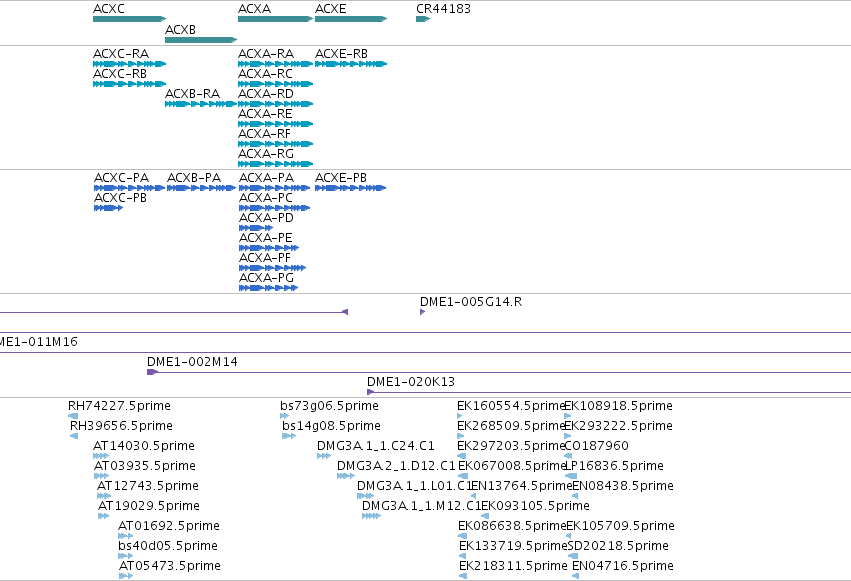Select transcript ACXA-RF

tap(276, 144)
